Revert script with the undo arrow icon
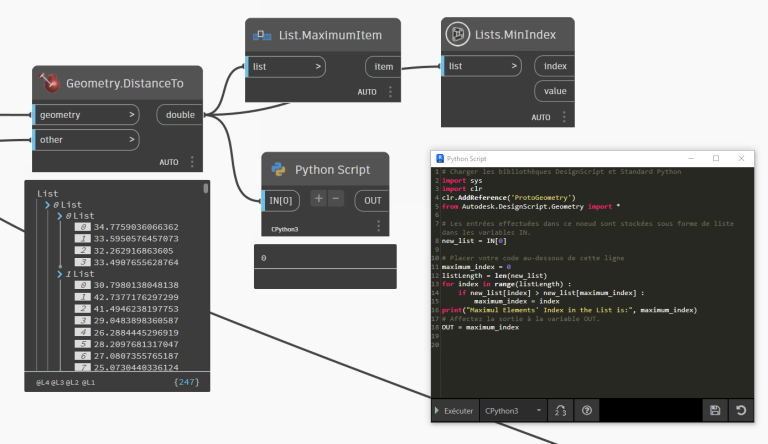The height and width of the screenshot is (444, 768). (x=741, y=411)
